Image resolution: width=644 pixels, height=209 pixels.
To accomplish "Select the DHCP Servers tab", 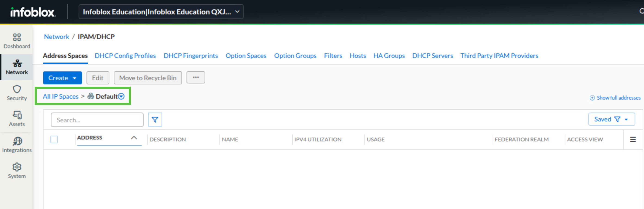I will coord(432,56).
